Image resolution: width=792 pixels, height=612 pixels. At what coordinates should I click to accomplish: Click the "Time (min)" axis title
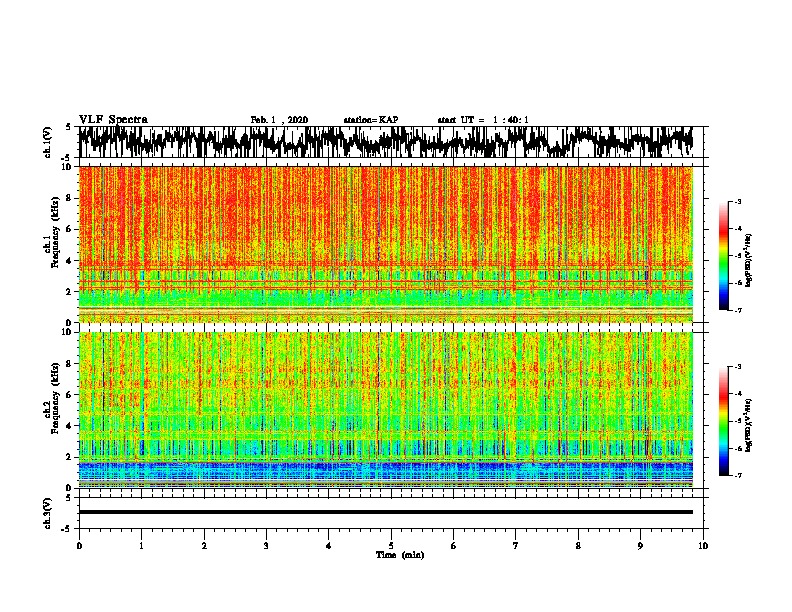tap(400, 555)
